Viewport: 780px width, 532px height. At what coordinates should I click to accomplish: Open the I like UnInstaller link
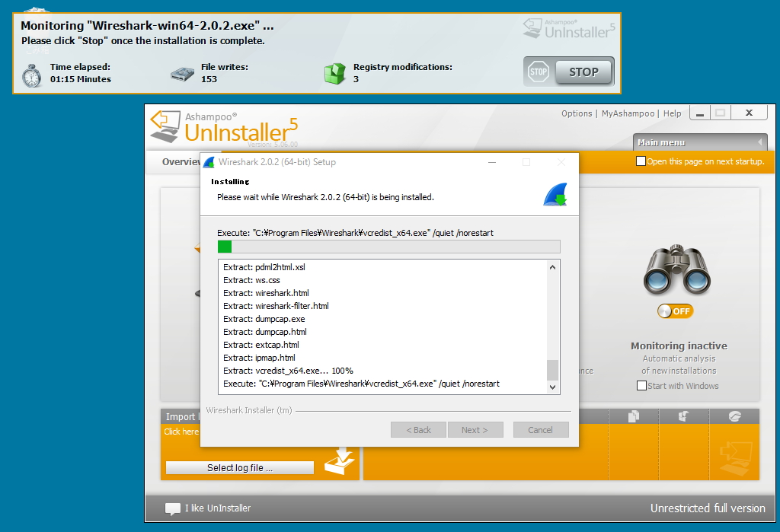pos(218,508)
